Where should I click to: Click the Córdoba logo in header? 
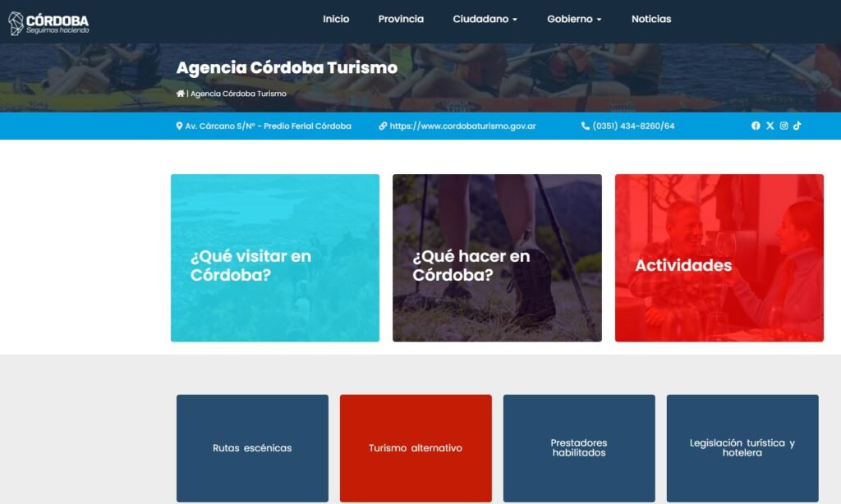point(48,23)
